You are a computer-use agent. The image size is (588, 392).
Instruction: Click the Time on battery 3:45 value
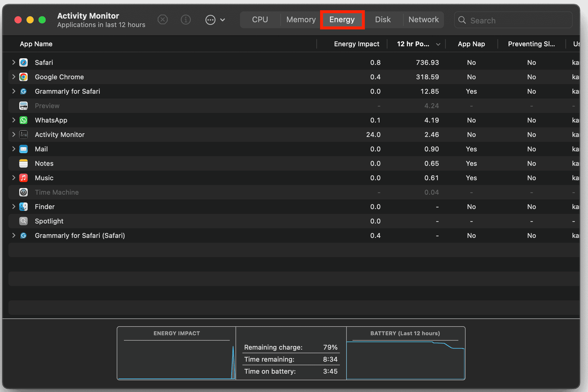tap(330, 371)
